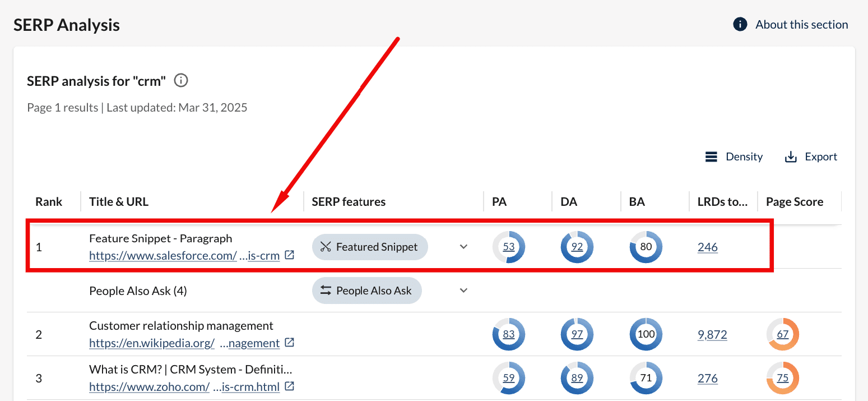Expand the People Also Ask chevron
Viewport: 868px width, 401px height.
463,291
